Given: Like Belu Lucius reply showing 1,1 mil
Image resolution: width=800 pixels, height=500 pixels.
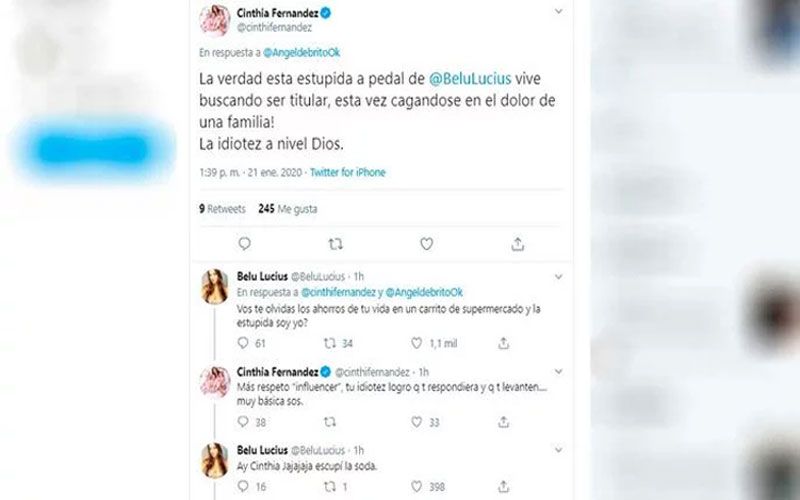Looking at the screenshot, I should pos(416,343).
